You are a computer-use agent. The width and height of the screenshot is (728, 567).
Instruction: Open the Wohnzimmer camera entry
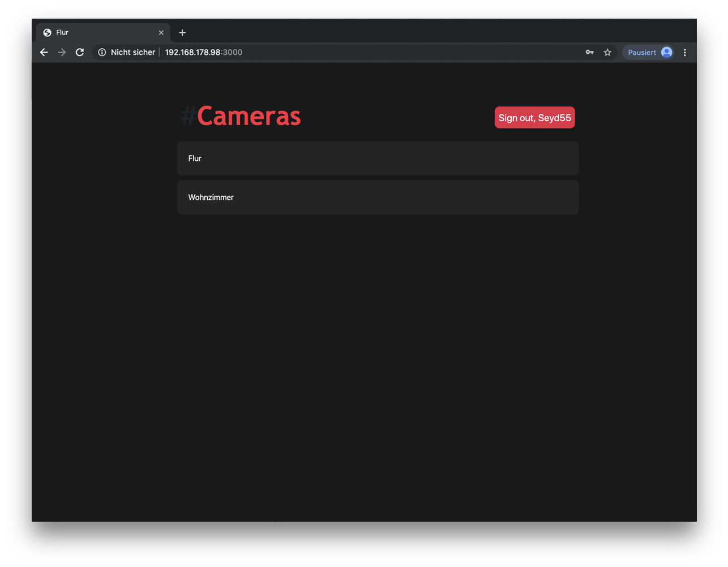(x=378, y=197)
